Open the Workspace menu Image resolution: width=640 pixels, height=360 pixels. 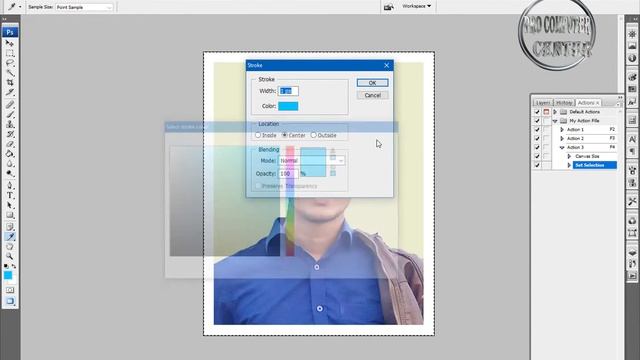pos(416,6)
